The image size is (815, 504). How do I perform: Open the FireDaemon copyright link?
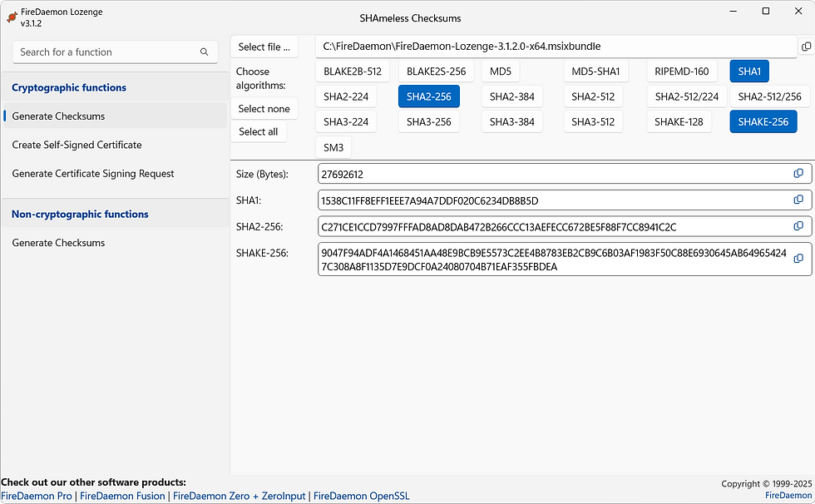click(788, 495)
